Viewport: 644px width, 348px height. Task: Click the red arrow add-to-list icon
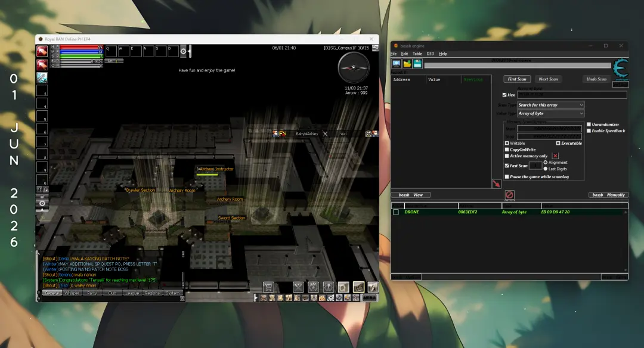[x=497, y=184]
